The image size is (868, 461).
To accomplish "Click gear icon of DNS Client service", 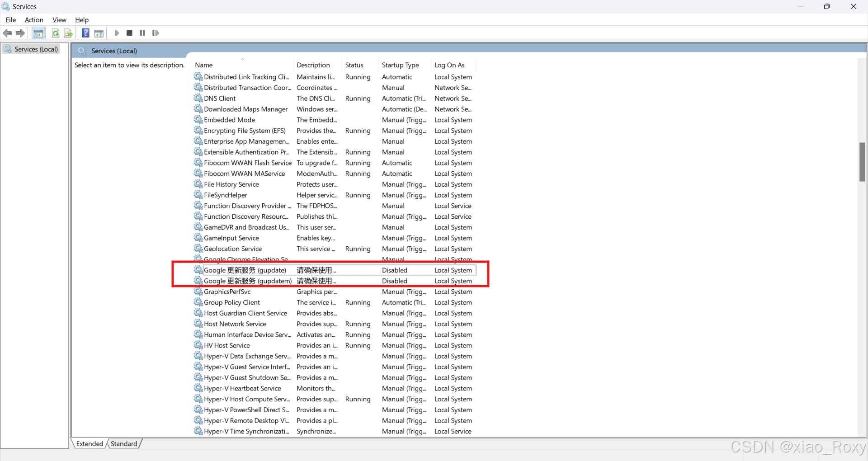I will point(198,98).
